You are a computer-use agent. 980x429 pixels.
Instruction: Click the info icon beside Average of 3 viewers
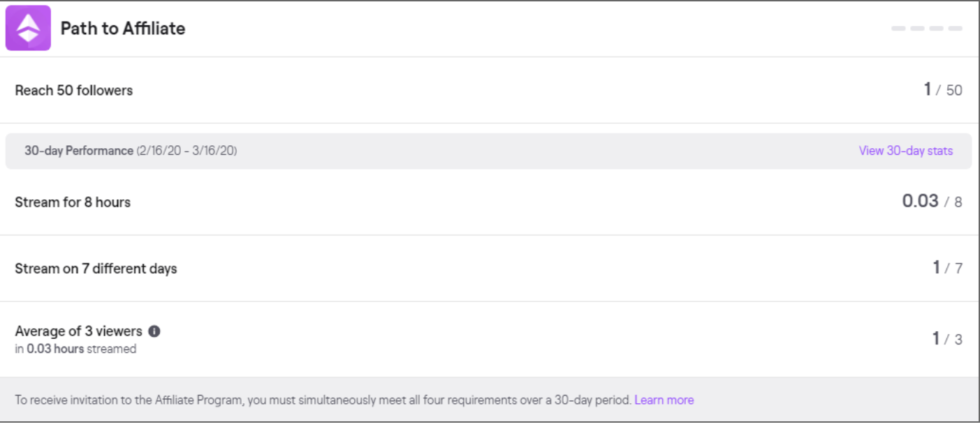pyautogui.click(x=154, y=331)
